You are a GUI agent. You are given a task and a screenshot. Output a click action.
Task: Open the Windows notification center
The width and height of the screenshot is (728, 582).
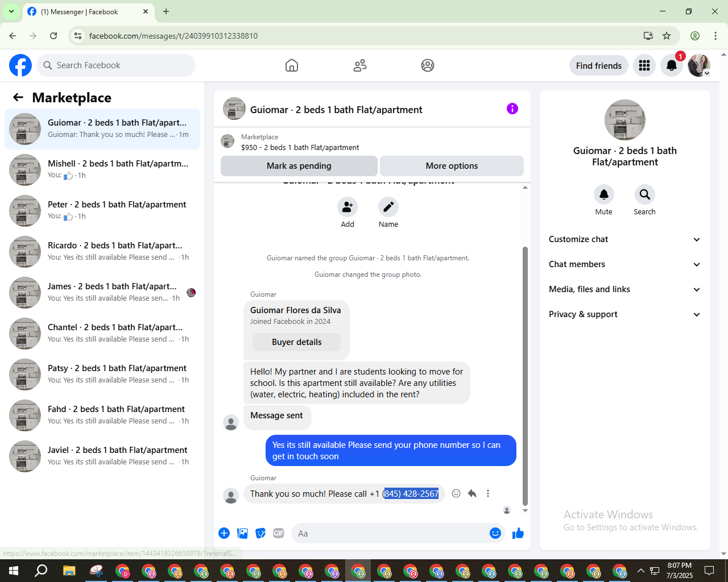tap(709, 571)
